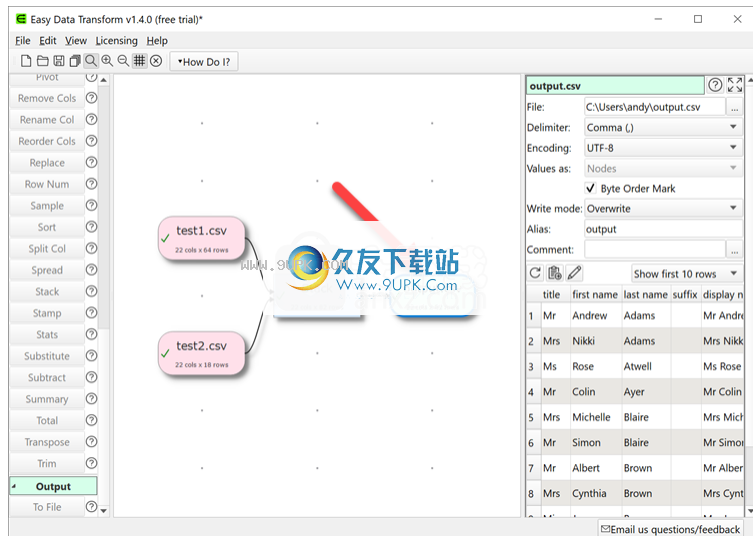Screen dimensions: 753x536
Task: Click the Alias input field
Action: (x=663, y=229)
